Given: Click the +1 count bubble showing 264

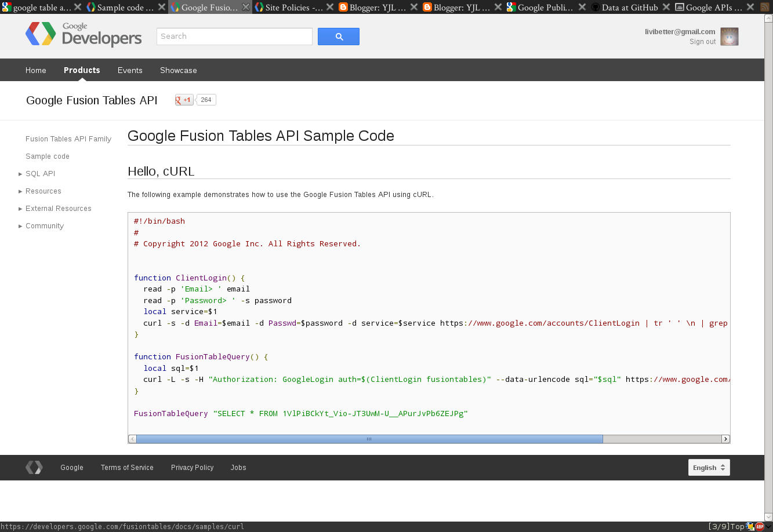Looking at the screenshot, I should click(x=206, y=100).
